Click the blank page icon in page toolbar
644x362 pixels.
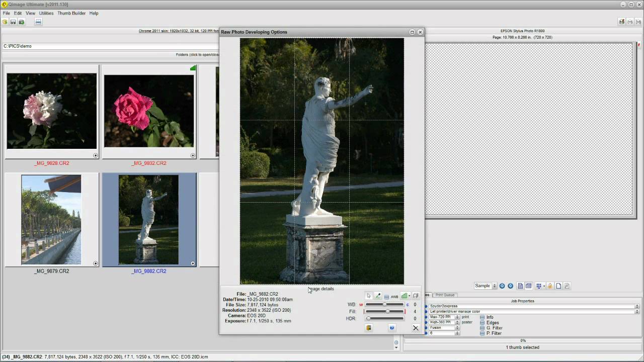(558, 286)
